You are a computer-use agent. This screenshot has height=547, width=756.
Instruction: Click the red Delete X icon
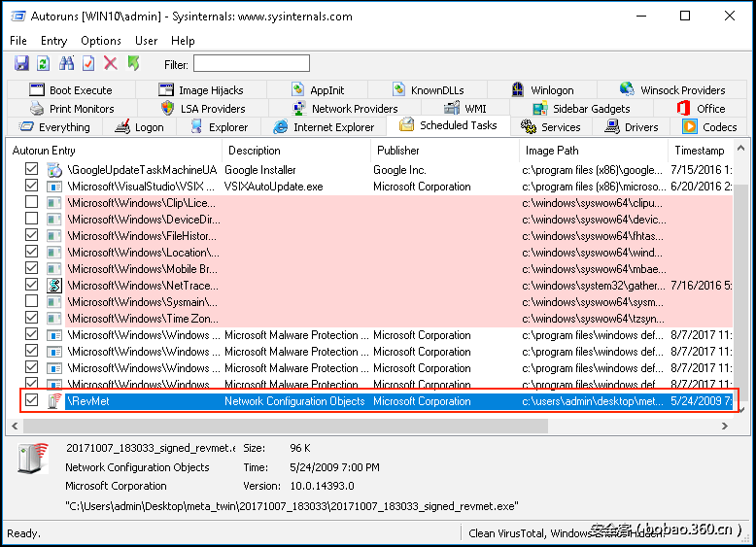tap(111, 63)
